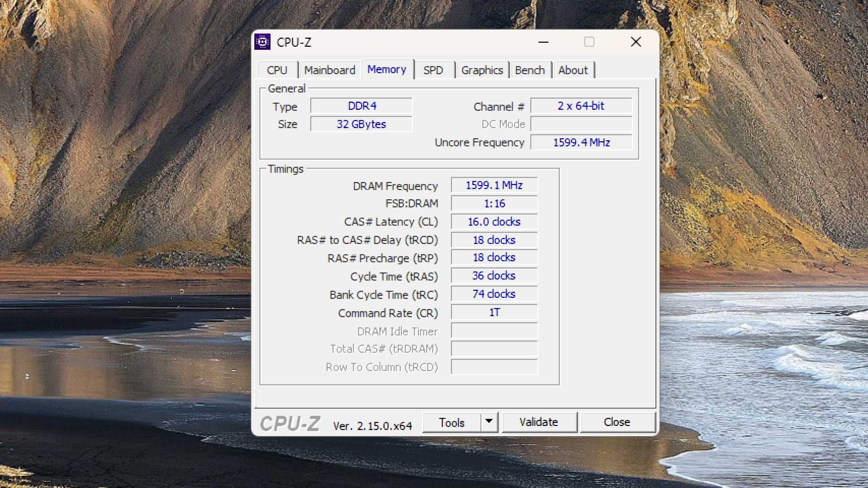
Task: Switch to the CPU tab
Action: coord(277,70)
